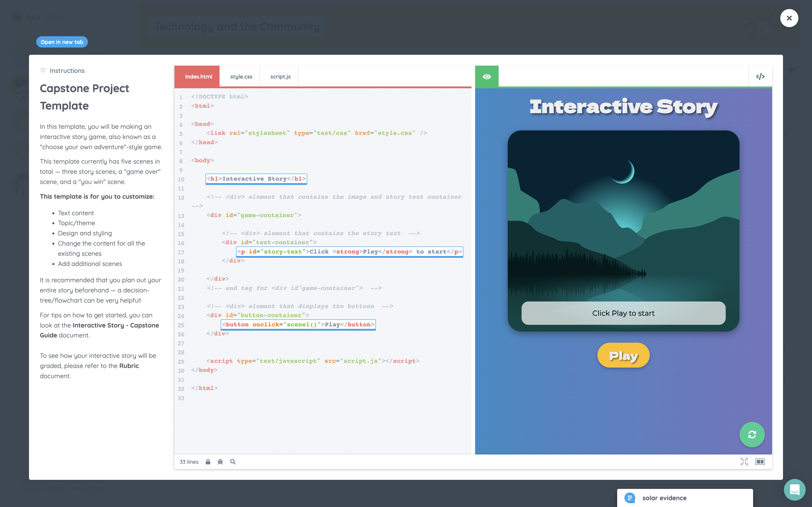Click the index.html tab
Screen dimensions: 812x507
[198, 77]
